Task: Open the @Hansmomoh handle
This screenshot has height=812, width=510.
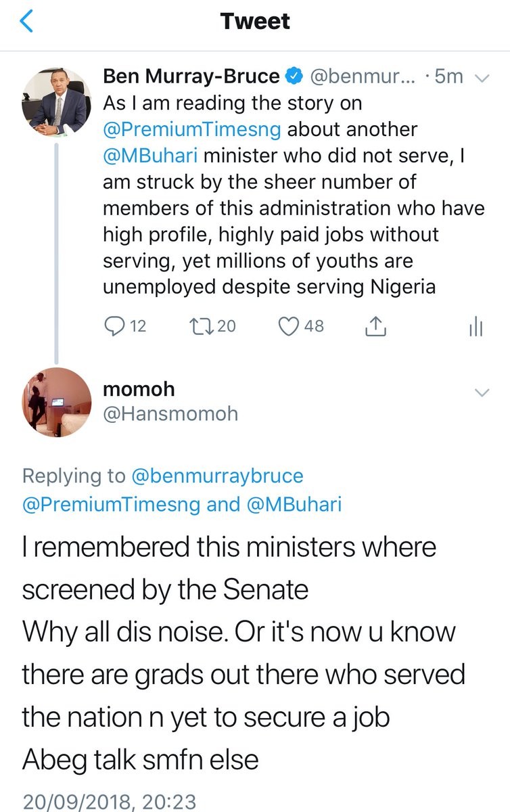Action: (170, 413)
